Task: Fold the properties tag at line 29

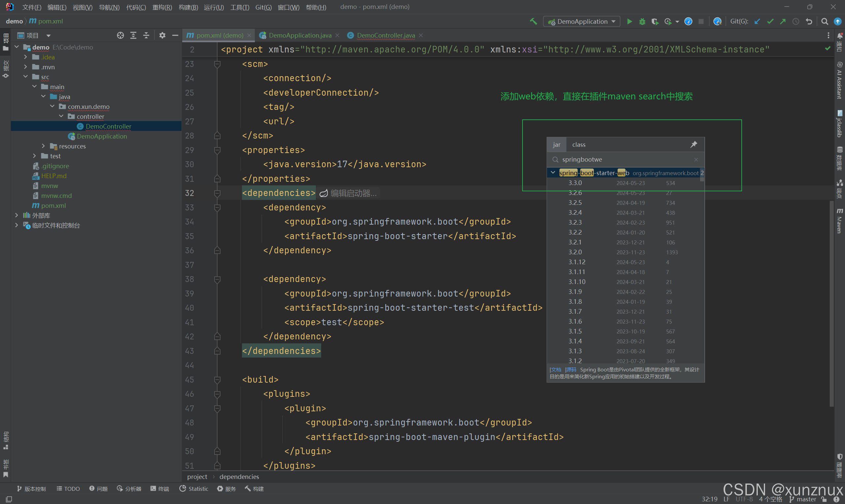Action: [218, 150]
